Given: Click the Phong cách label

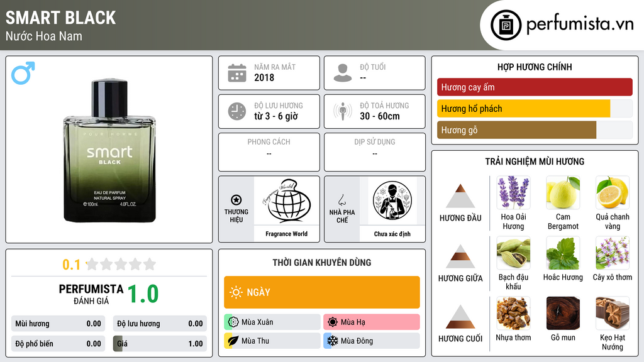Looking at the screenshot, I should point(269,142).
